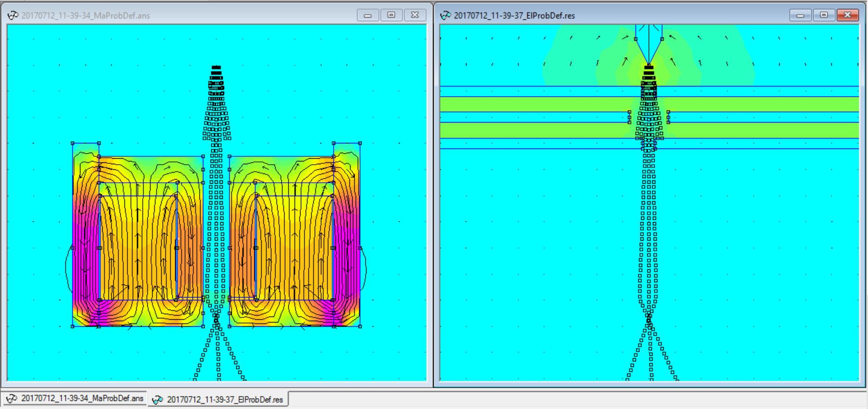Minimize the ElProbDef.res window
The width and height of the screenshot is (868, 409).
click(800, 15)
